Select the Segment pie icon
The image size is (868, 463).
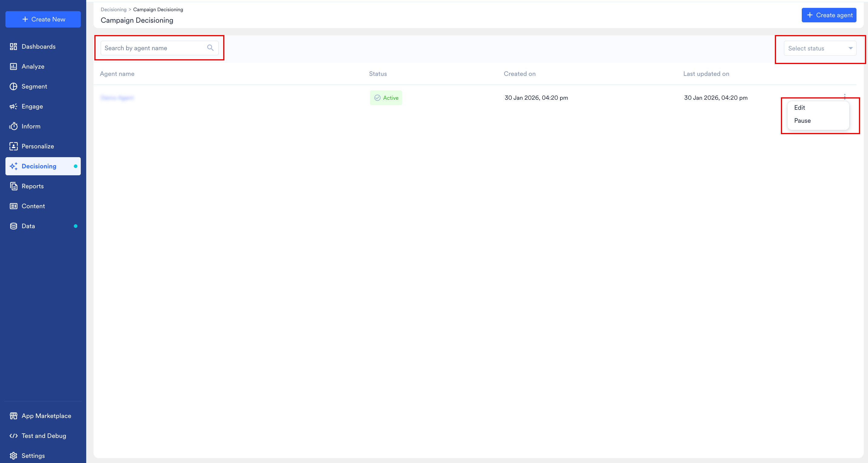[14, 86]
